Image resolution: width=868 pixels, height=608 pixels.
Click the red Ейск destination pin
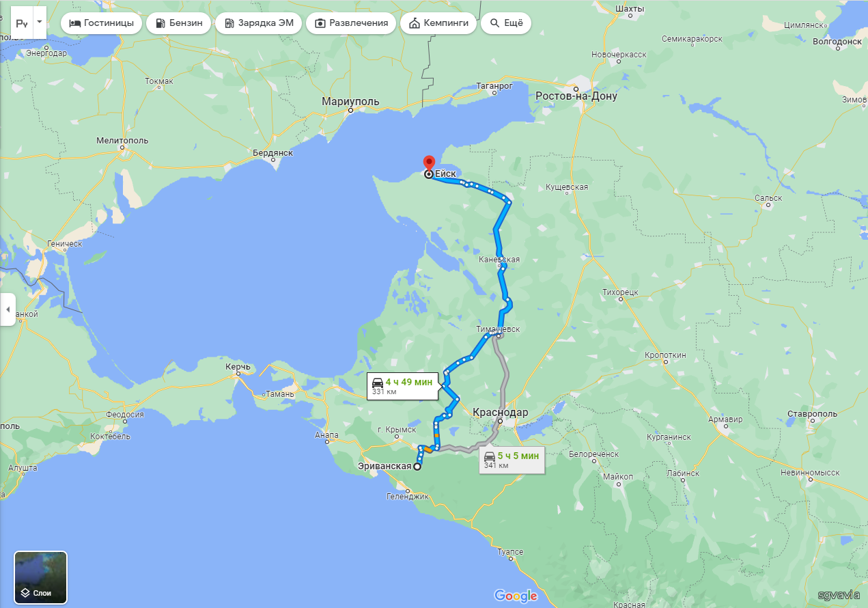coord(429,165)
